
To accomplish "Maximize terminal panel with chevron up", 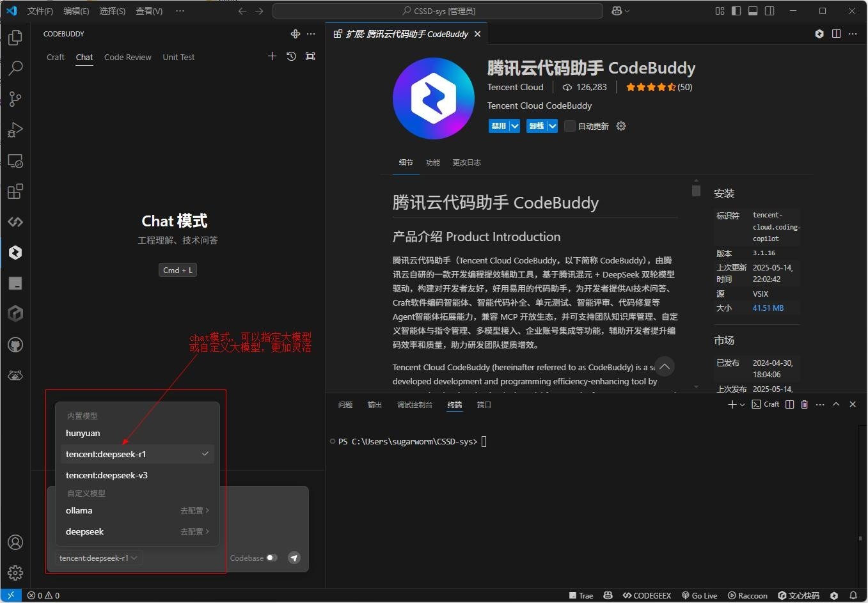I will (x=836, y=404).
